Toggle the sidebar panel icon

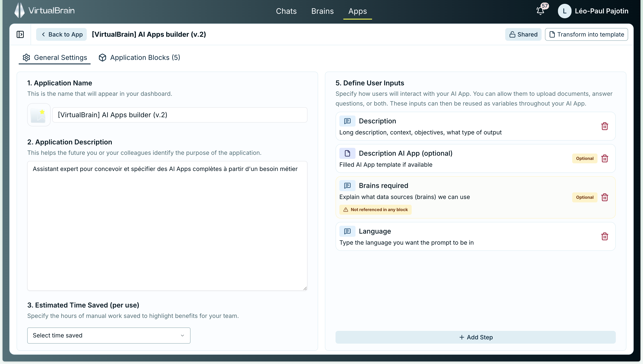coord(20,34)
